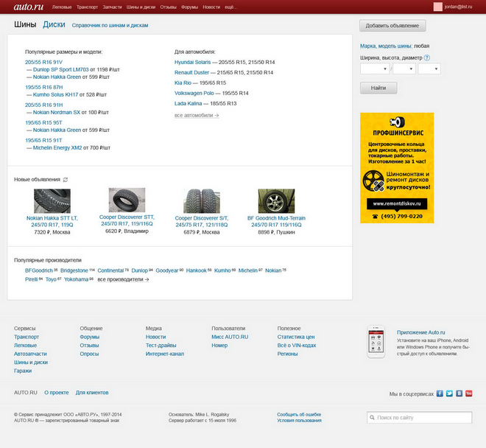Click the site search magnifier icon

point(373,418)
